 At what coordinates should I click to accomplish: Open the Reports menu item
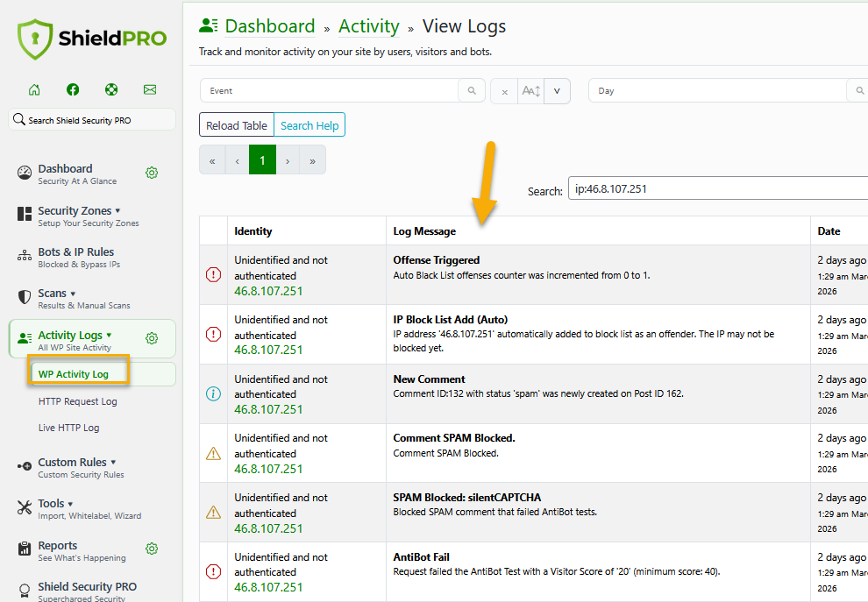82,550
